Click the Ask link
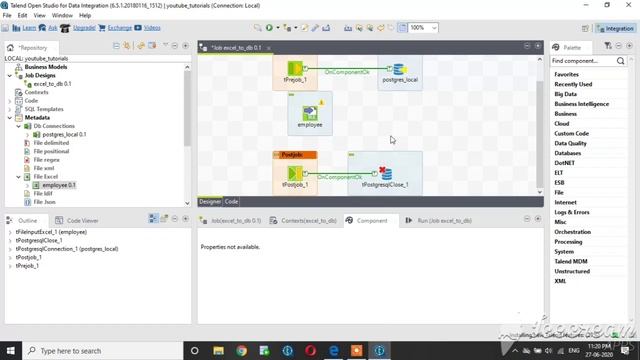This screenshot has height=360, width=640. point(53,28)
